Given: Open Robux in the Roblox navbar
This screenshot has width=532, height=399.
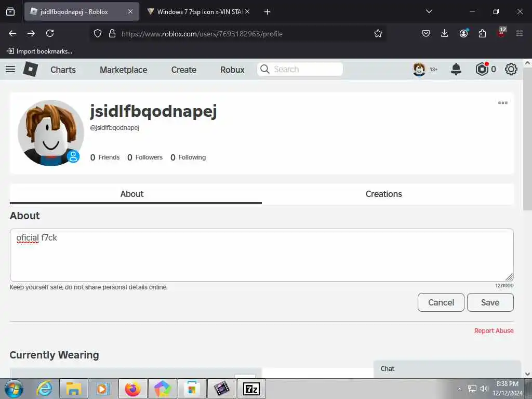Looking at the screenshot, I should click(x=232, y=70).
